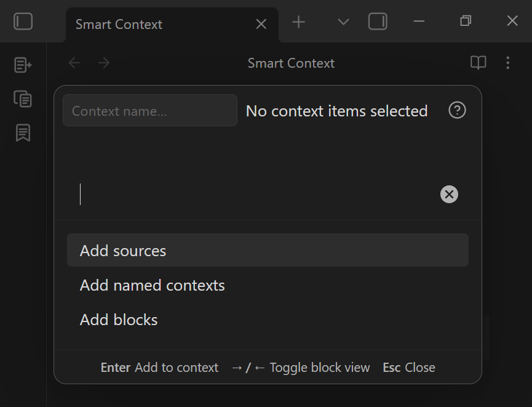Choose the Add sources option

pos(268,251)
